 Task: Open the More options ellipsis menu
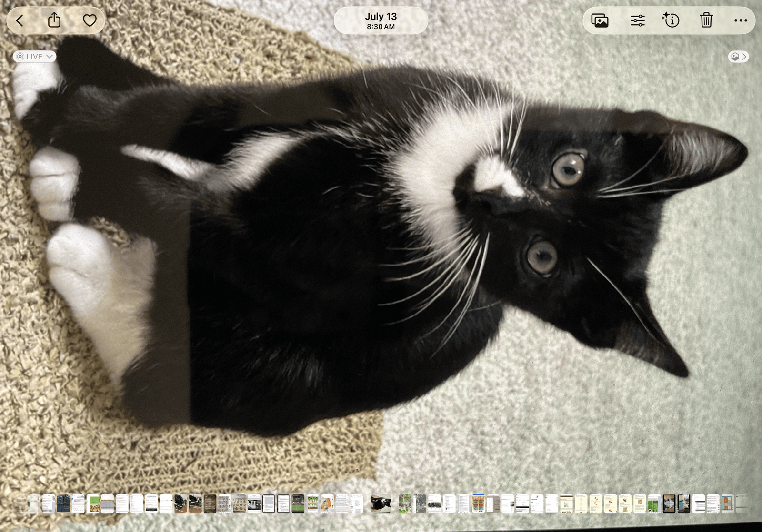click(741, 20)
